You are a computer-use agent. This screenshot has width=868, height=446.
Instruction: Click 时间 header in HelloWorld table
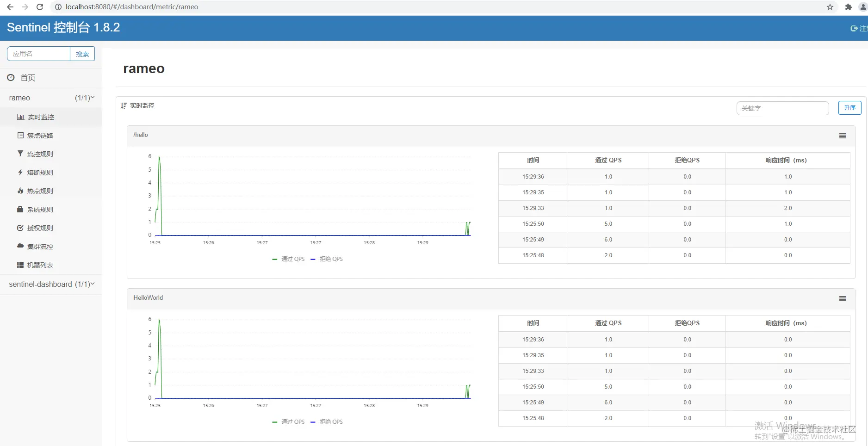pyautogui.click(x=533, y=323)
